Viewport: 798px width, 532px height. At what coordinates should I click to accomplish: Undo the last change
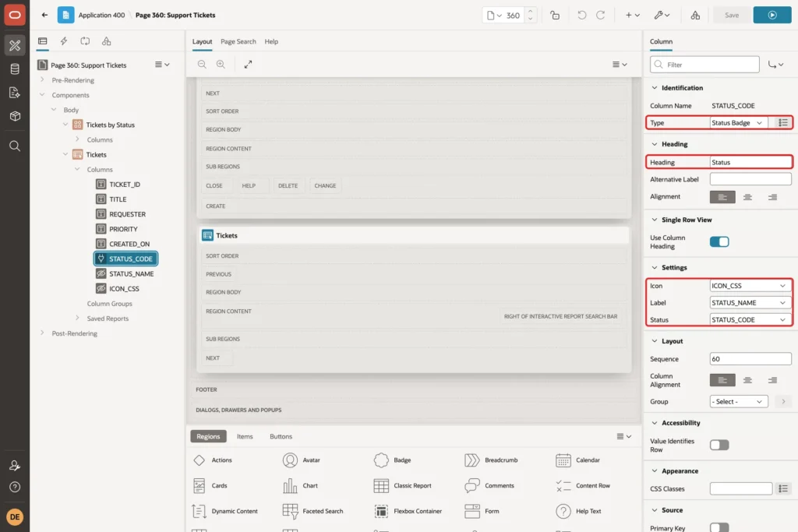pos(581,16)
